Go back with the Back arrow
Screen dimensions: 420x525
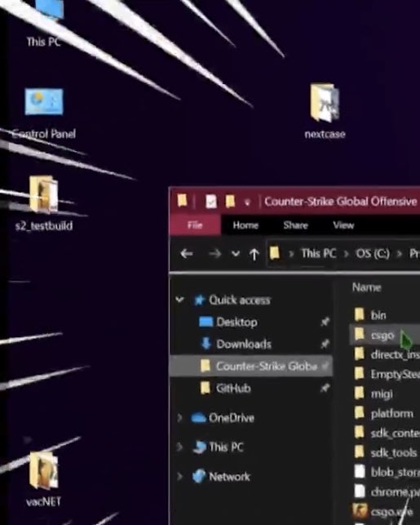187,254
